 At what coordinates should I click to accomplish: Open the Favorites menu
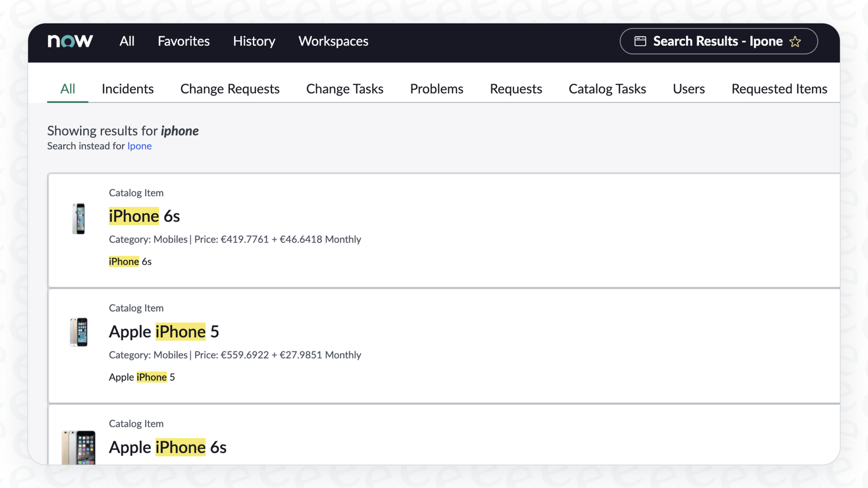point(183,41)
